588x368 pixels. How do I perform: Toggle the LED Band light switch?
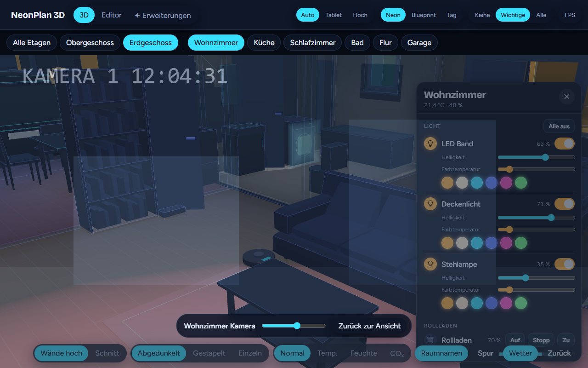click(565, 144)
